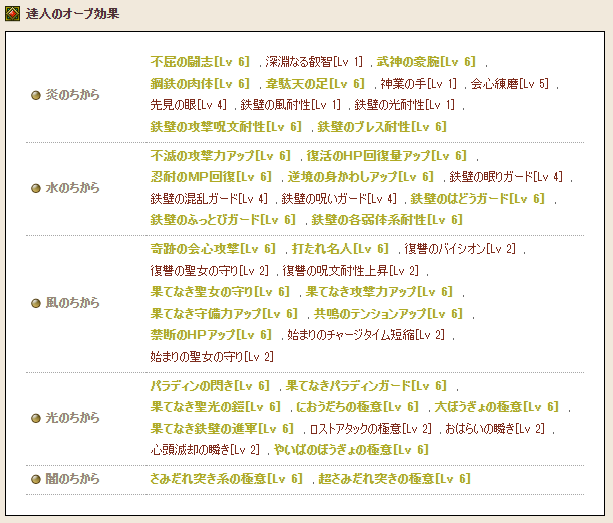The height and width of the screenshot is (523, 613).
Task: Select the 風のちから category label
Action: [72, 303]
